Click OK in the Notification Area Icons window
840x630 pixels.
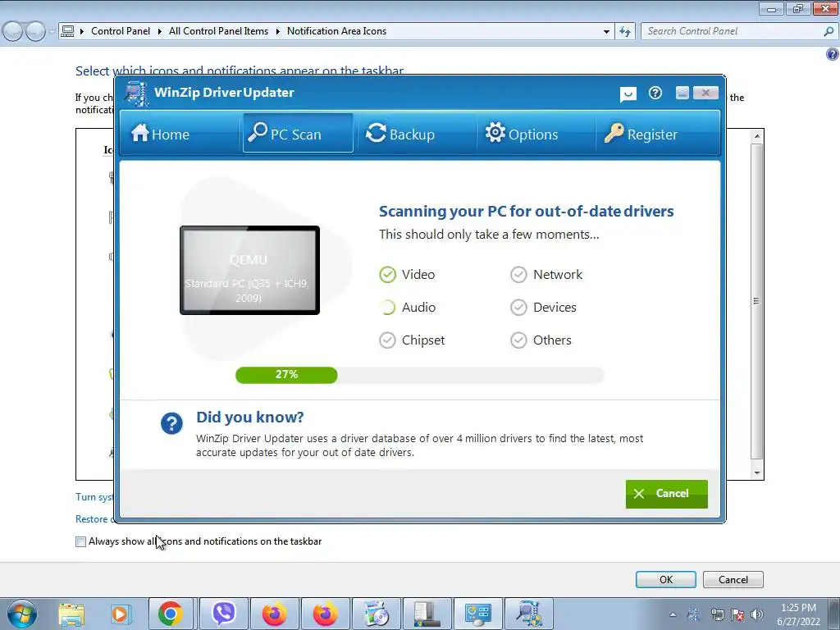coord(666,580)
